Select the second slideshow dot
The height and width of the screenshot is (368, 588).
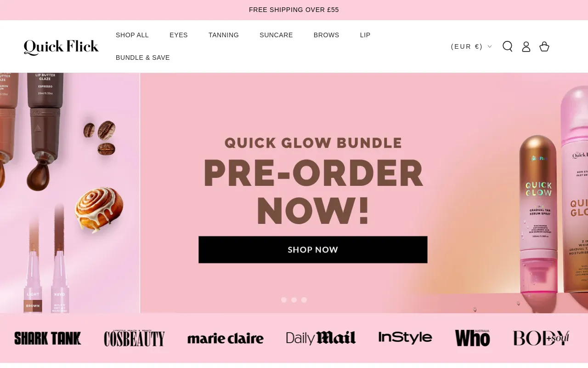click(x=294, y=300)
